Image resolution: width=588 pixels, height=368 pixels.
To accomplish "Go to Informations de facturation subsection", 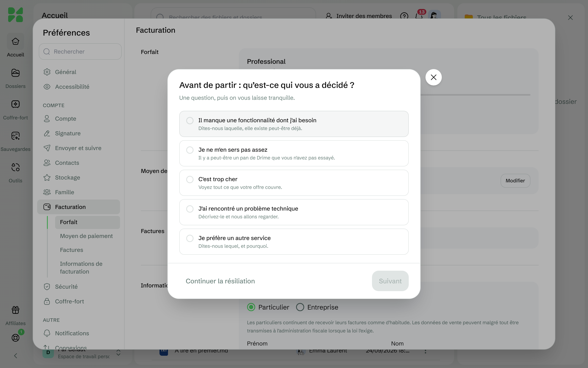I will pos(87,268).
